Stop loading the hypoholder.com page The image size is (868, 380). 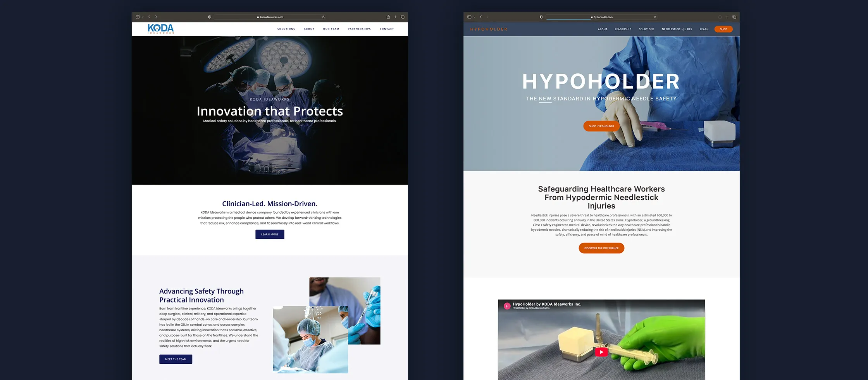click(x=655, y=17)
